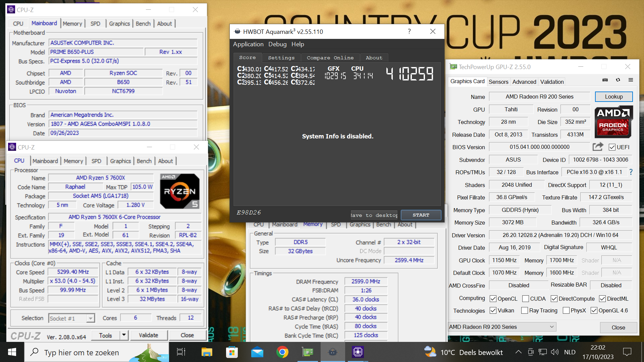Open the volume control in system tray
This screenshot has height=362, width=644.
555,352
